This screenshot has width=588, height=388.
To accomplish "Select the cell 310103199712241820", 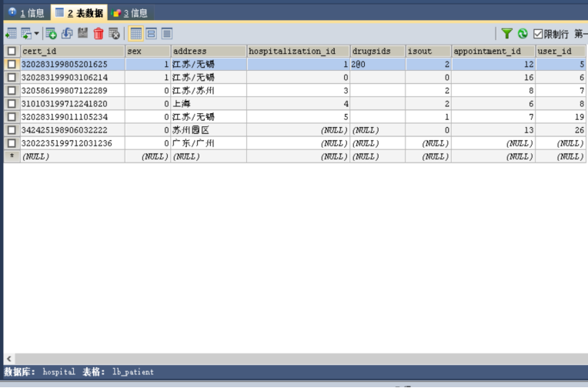I will pos(72,104).
